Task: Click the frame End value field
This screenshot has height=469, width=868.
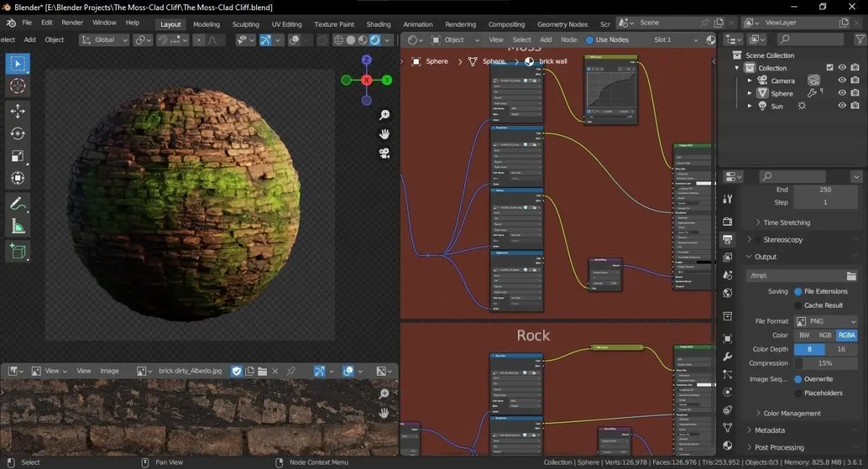Action: point(825,190)
